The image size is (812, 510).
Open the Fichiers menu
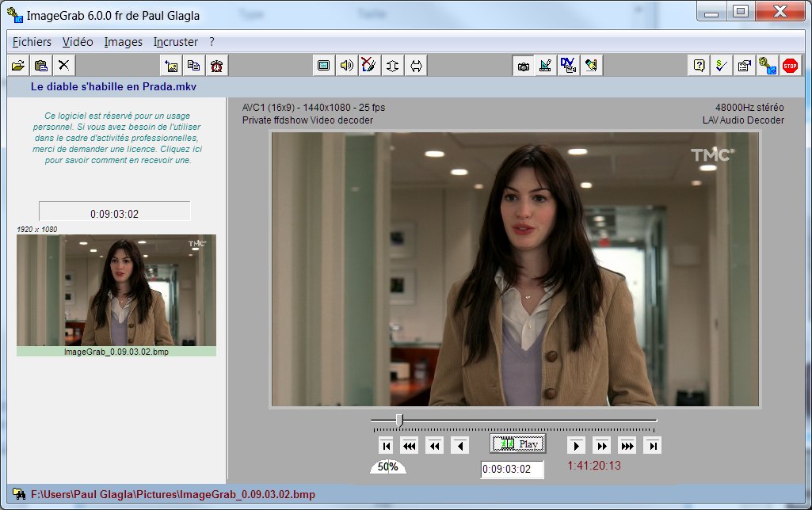pyautogui.click(x=32, y=42)
